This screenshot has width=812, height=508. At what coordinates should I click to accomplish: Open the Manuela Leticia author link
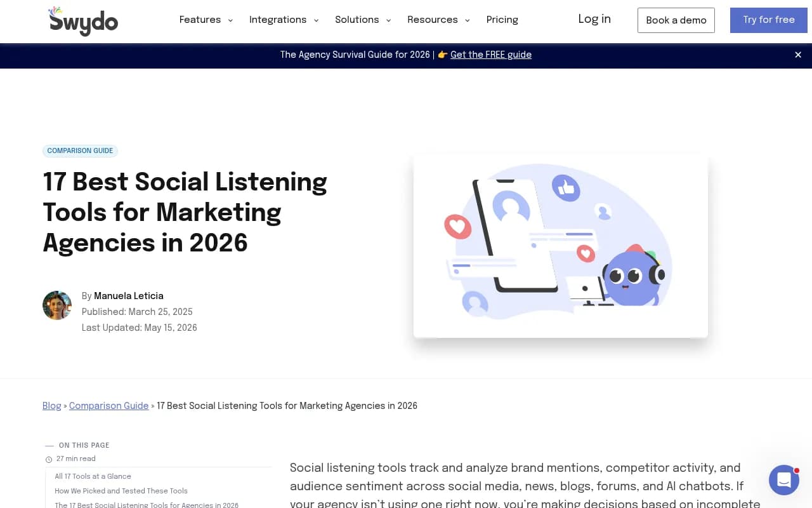coord(129,296)
